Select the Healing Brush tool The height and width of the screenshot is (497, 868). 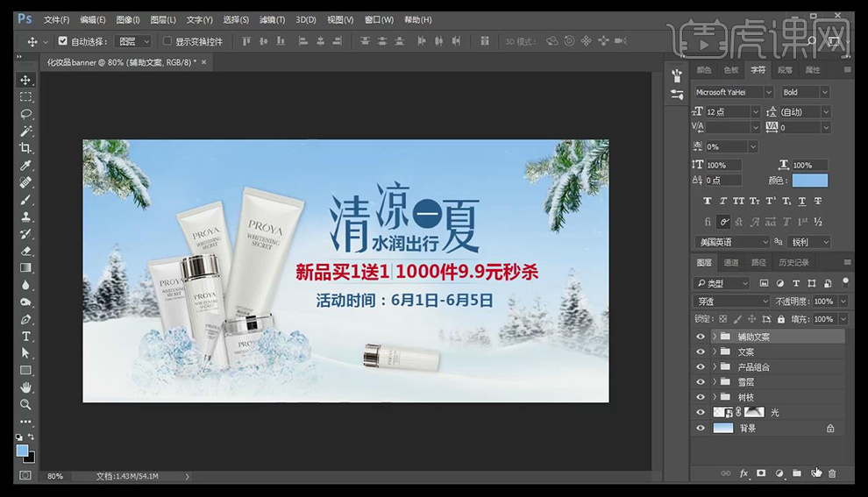pyautogui.click(x=25, y=182)
